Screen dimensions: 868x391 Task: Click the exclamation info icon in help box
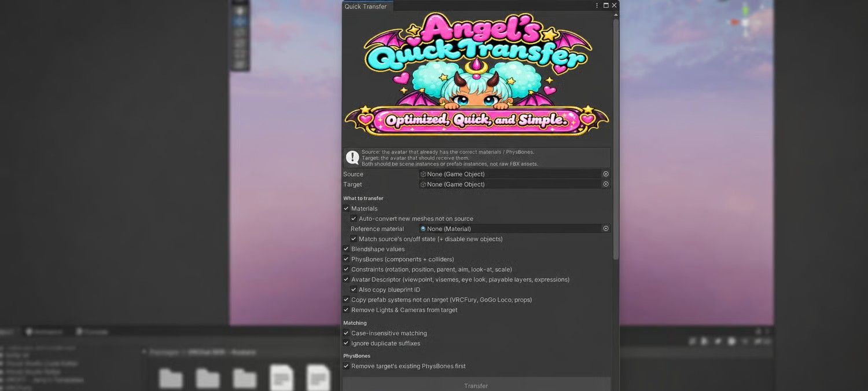click(352, 157)
